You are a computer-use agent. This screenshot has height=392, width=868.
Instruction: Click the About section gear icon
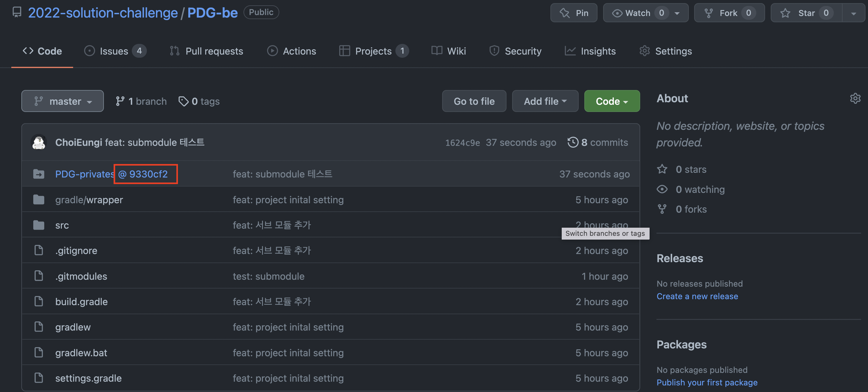855,98
